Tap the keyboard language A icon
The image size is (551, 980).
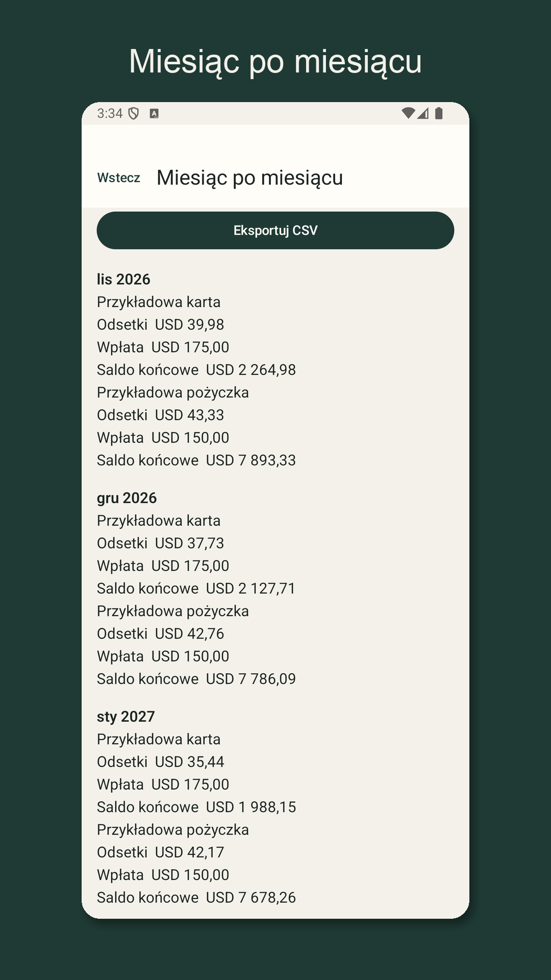[x=154, y=113]
